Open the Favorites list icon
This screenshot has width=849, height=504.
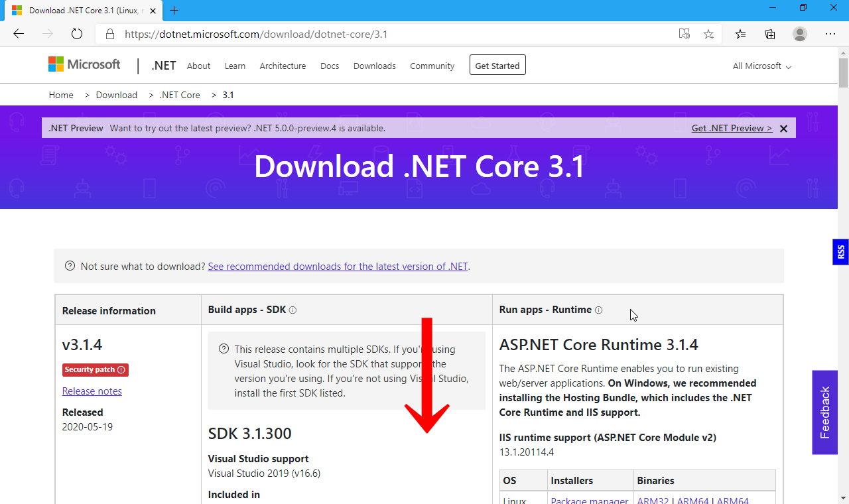741,34
